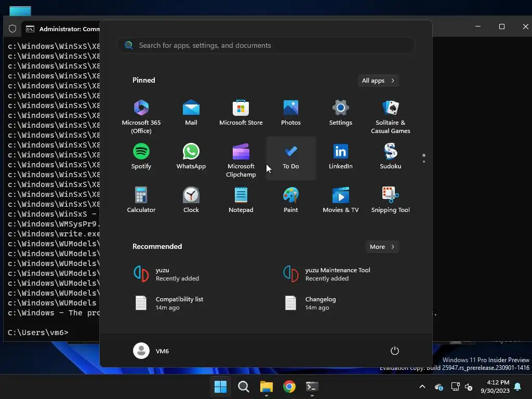Click the Windows Start button on taskbar
The width and height of the screenshot is (532, 399).
coord(220,387)
